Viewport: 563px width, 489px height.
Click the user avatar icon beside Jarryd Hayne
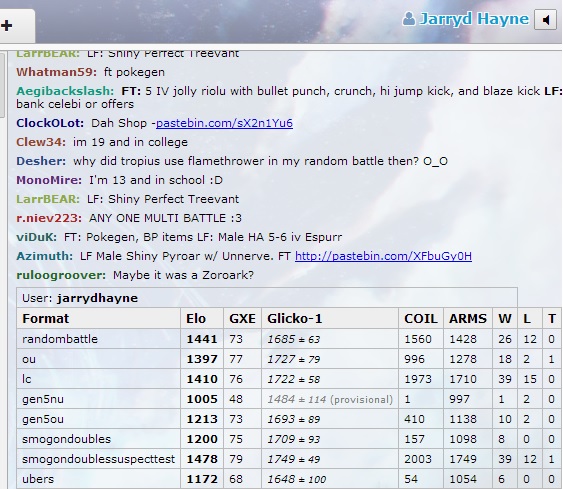point(409,19)
